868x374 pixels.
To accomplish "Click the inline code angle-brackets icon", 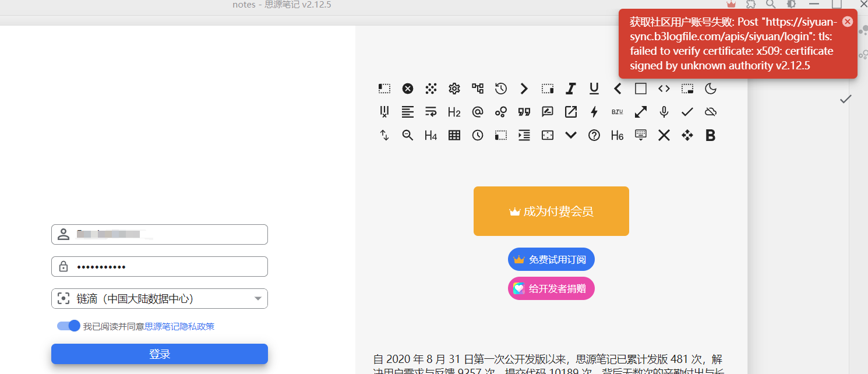I will (664, 89).
